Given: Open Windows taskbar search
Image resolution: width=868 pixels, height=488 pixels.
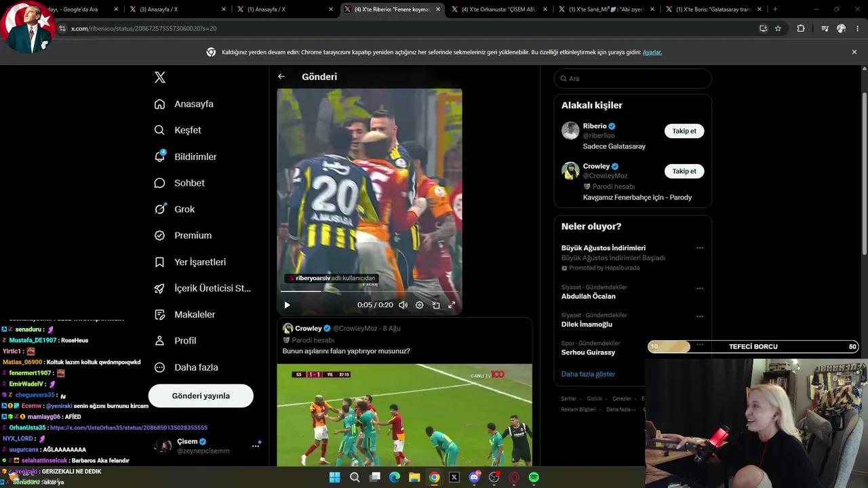Looking at the screenshot, I should [355, 477].
